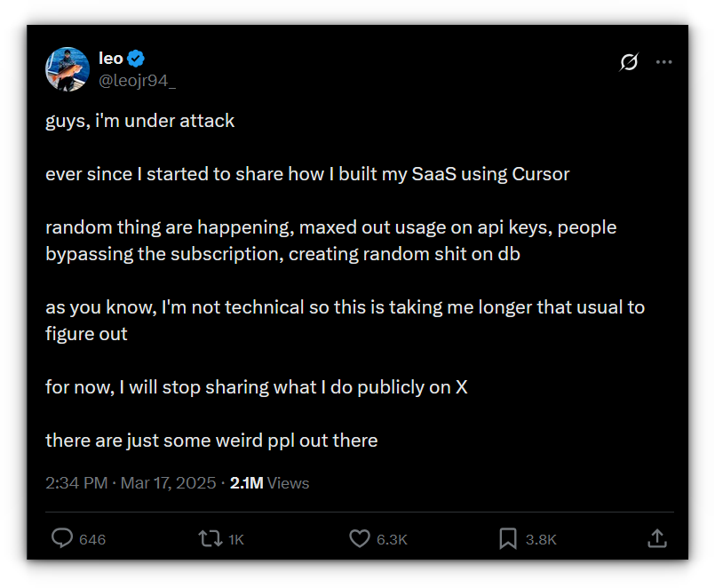
Task: Click the 646 replies count
Action: tap(92, 539)
